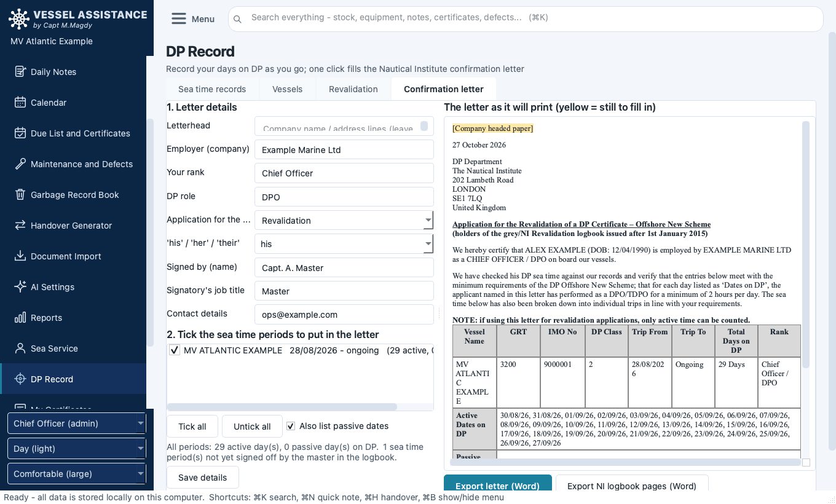Click the Calendar sidebar icon
836x504 pixels.
20,102
